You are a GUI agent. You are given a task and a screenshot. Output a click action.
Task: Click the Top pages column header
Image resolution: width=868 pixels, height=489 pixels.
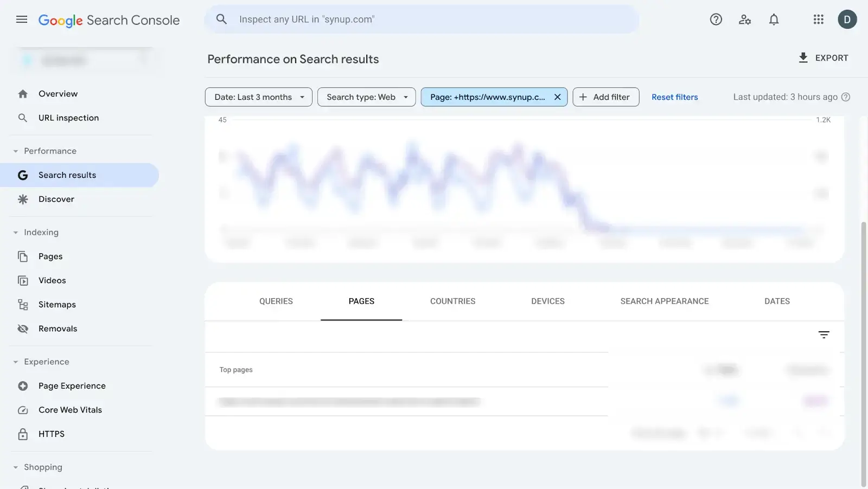236,370
